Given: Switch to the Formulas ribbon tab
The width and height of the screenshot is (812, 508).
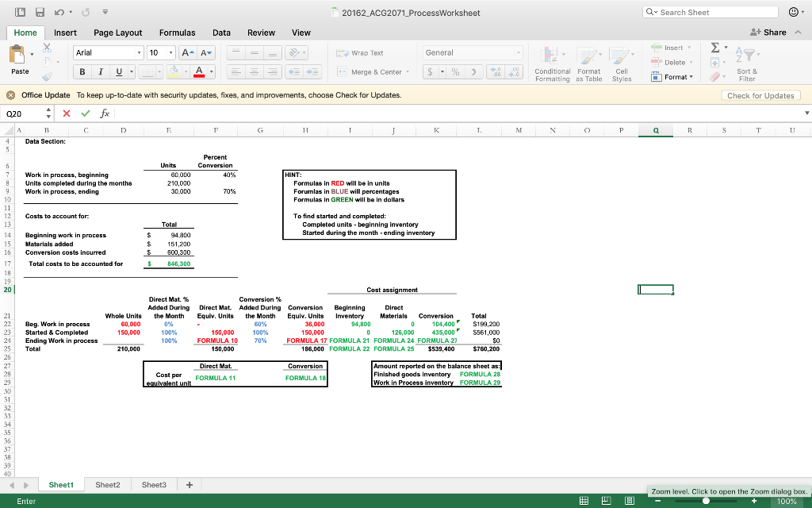Looking at the screenshot, I should click(x=177, y=33).
